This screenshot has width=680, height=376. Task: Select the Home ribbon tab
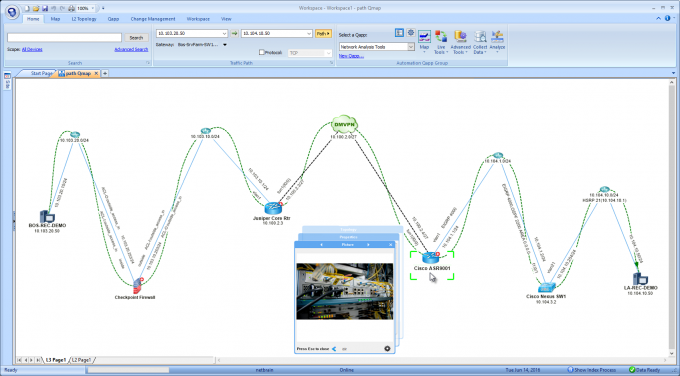click(x=33, y=19)
